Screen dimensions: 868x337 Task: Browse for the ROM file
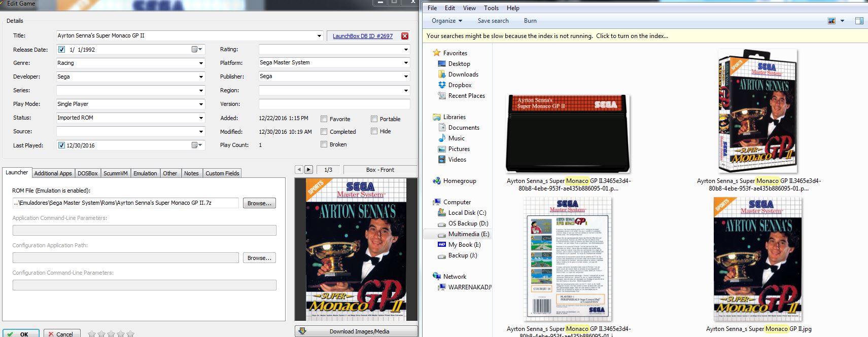click(x=259, y=203)
